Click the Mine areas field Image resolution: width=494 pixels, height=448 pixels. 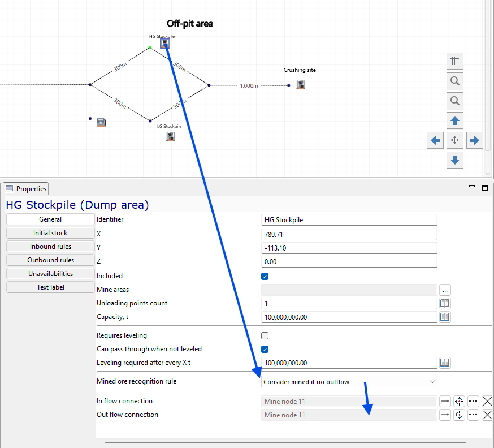point(349,290)
